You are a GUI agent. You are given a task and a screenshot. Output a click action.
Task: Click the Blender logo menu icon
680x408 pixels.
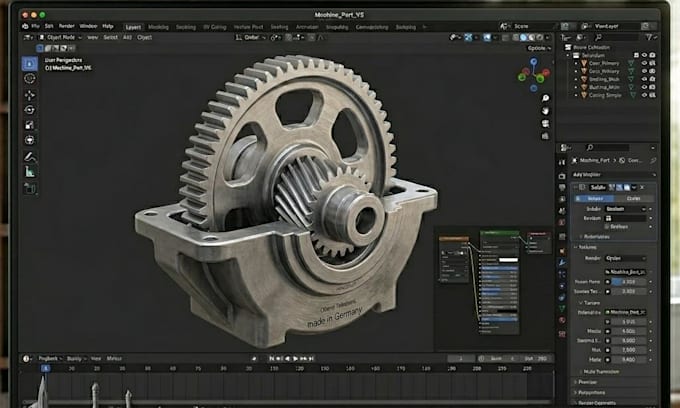point(25,26)
